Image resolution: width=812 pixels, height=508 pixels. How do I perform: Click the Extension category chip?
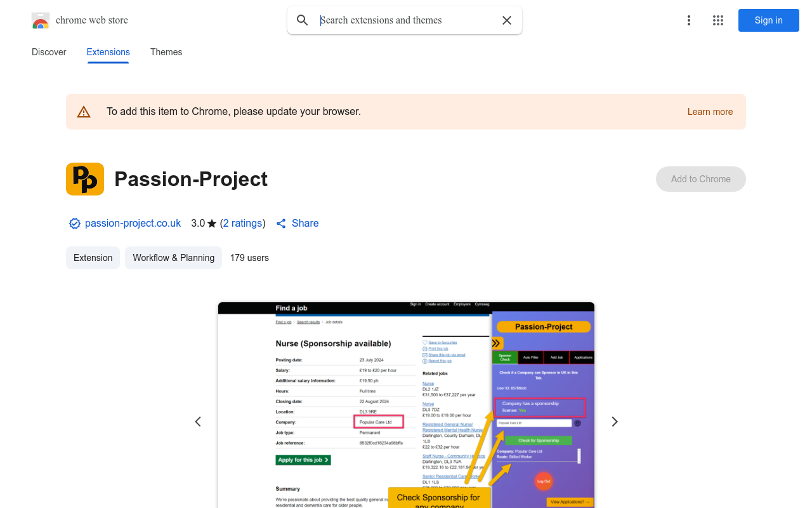pos(93,258)
